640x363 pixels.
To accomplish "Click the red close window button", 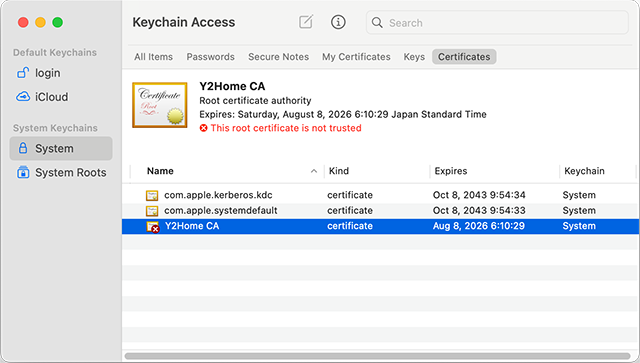I will [x=23, y=22].
